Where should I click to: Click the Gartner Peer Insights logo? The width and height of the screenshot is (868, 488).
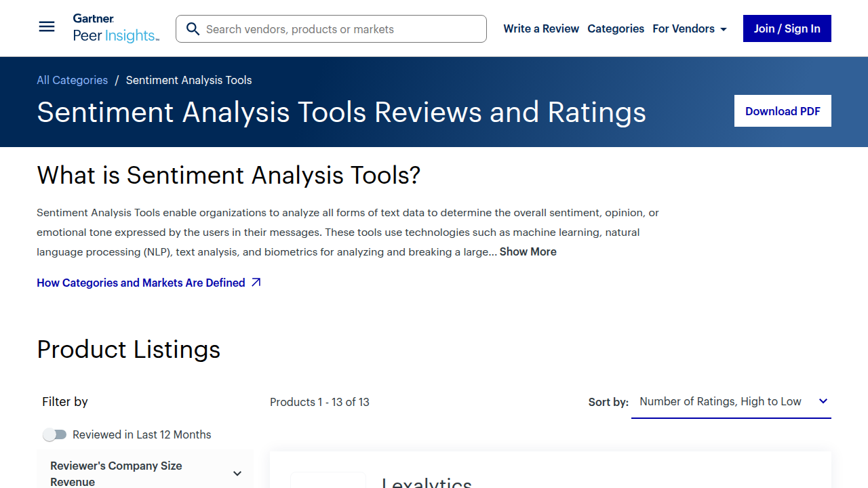(116, 28)
